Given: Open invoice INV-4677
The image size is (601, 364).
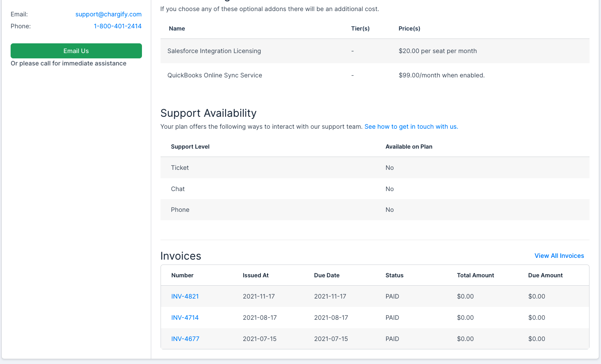Looking at the screenshot, I should pyautogui.click(x=185, y=339).
